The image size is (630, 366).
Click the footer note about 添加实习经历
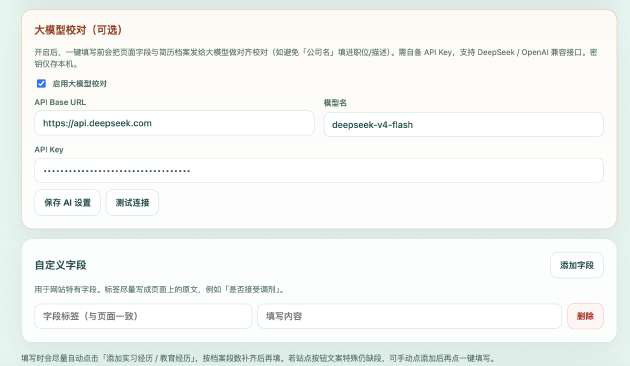click(259, 358)
